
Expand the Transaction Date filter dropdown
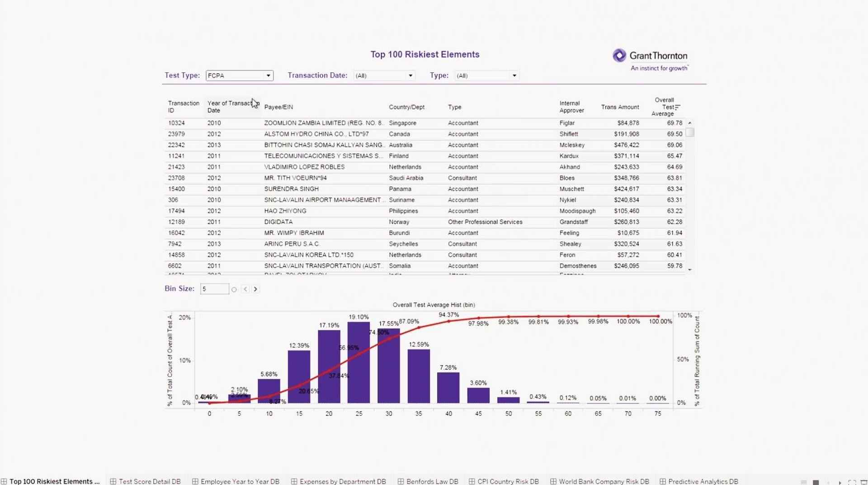pos(410,75)
